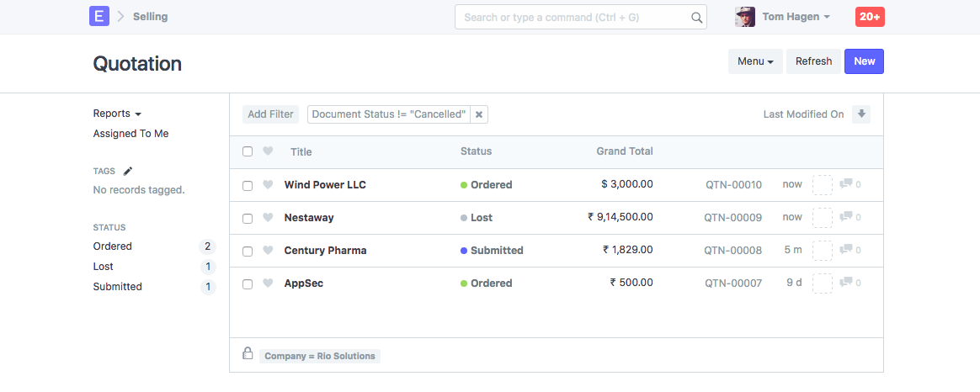The height and width of the screenshot is (392, 980).
Task: Expand the Reports sidebar dropdown
Action: (x=117, y=114)
